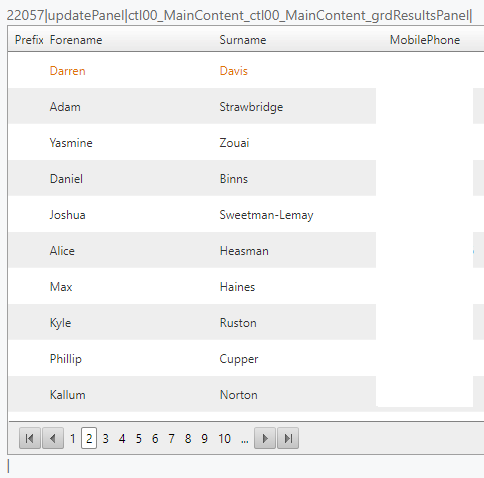484x478 pixels.
Task: Select surname Cupper
Action: (x=239, y=359)
